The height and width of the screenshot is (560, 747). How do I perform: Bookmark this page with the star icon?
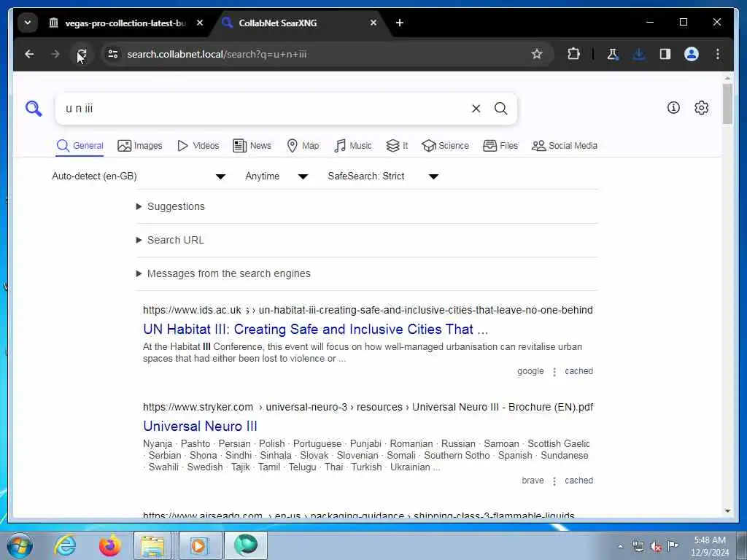[x=537, y=54]
